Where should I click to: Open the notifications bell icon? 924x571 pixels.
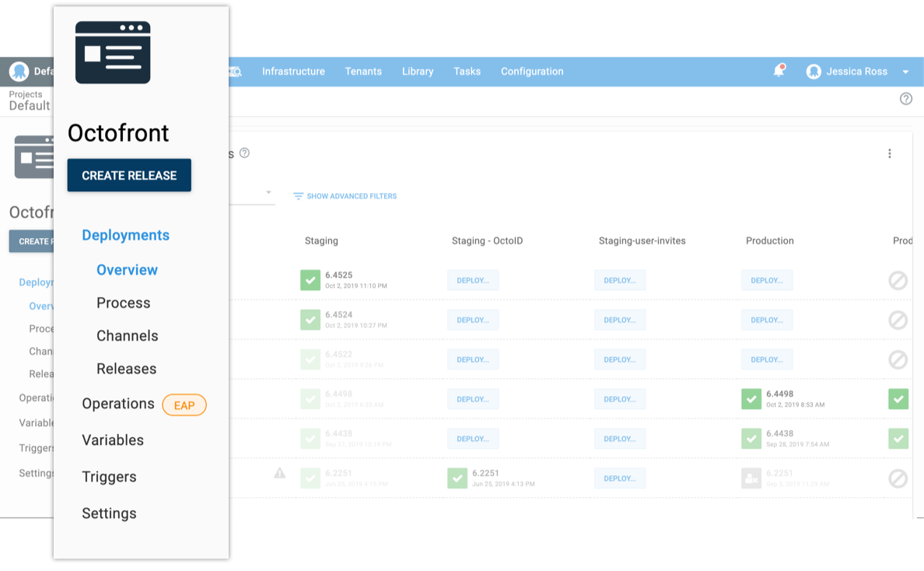779,71
